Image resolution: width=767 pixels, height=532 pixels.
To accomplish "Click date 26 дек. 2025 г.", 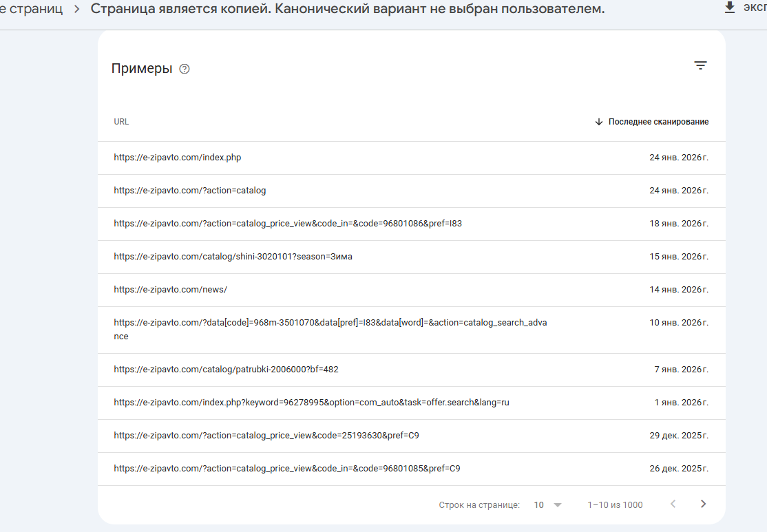I will point(678,469).
